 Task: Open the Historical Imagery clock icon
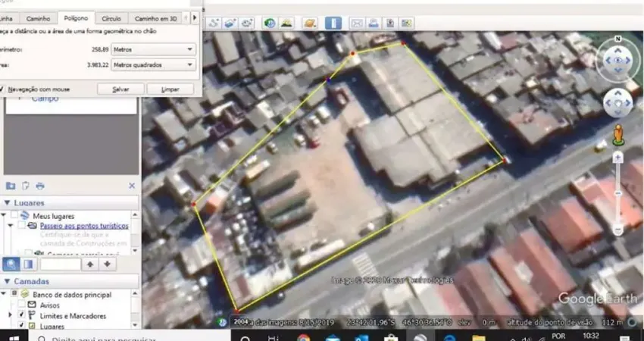click(270, 23)
